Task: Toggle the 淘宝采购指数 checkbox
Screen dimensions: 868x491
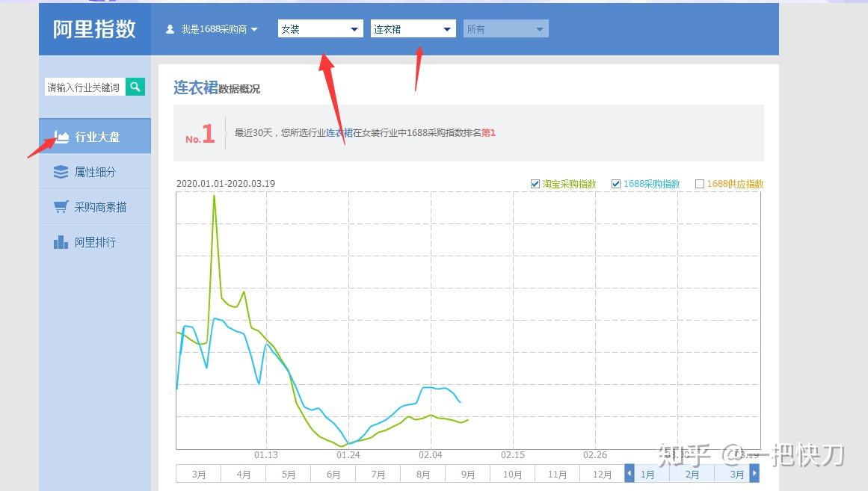Action: click(535, 184)
